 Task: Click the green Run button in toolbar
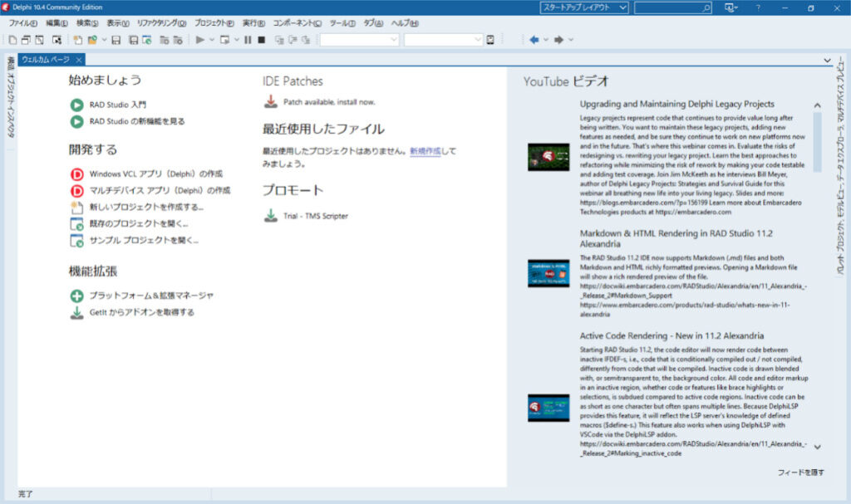tap(200, 40)
